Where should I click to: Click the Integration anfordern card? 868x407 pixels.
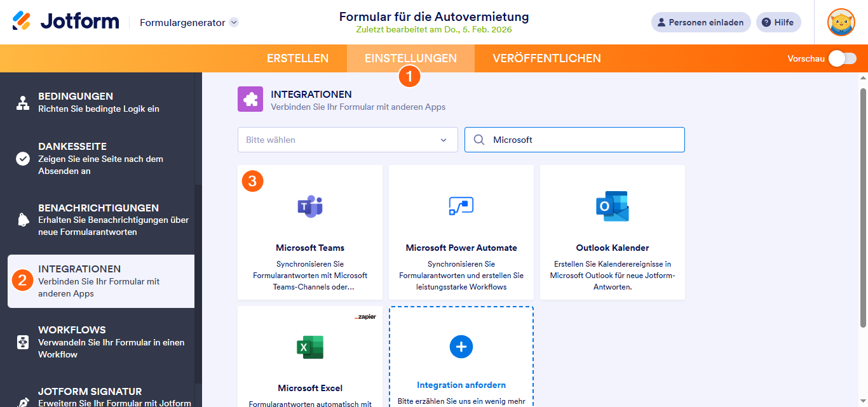[x=461, y=356]
